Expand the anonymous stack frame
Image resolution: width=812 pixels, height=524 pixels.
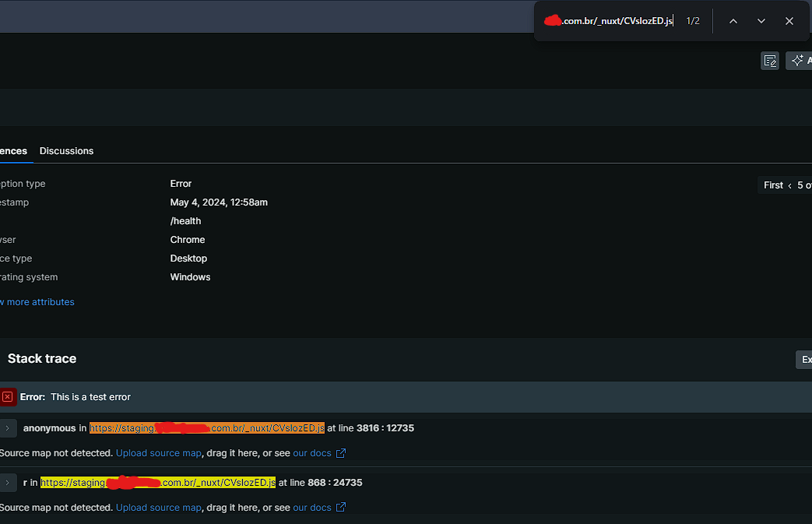tap(7, 428)
